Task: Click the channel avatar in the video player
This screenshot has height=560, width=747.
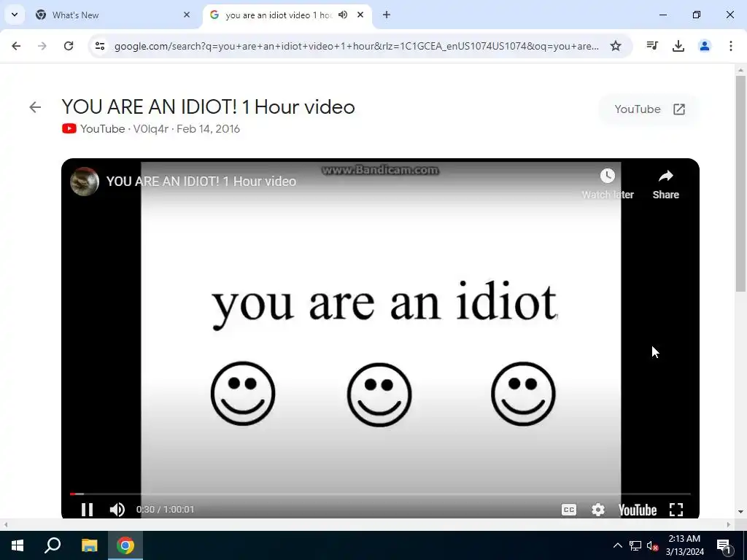Action: [85, 182]
